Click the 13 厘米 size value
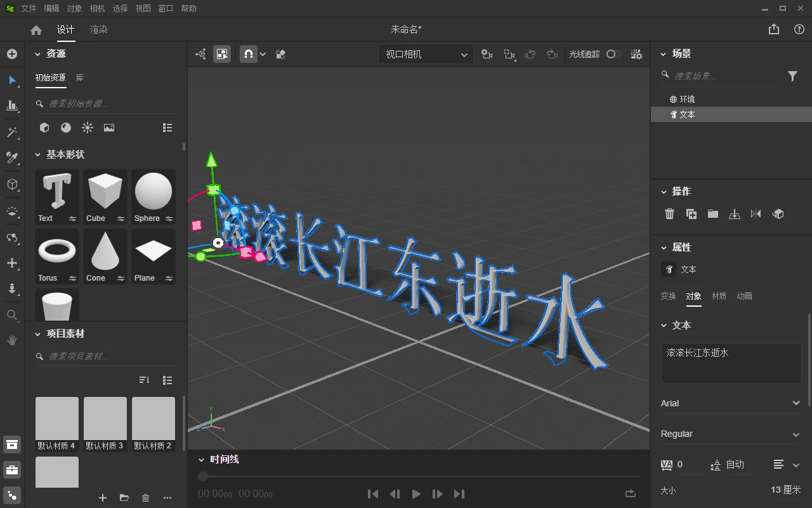The height and width of the screenshot is (508, 812). click(x=786, y=490)
